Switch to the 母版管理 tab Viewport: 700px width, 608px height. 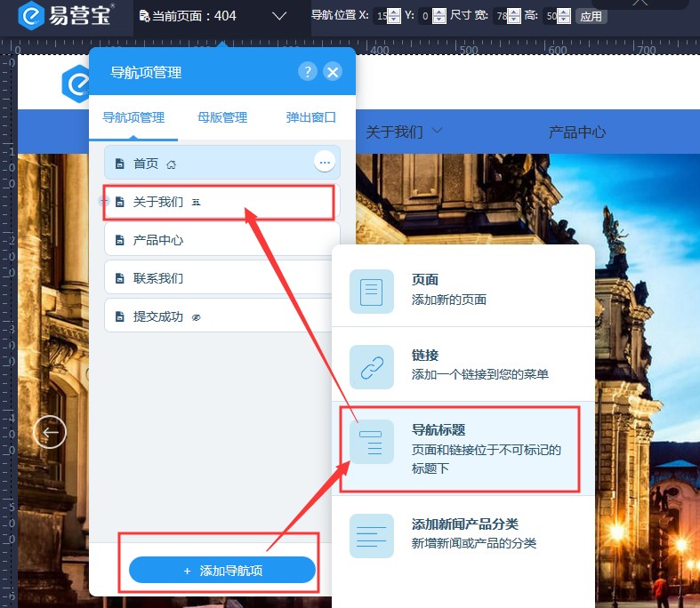click(222, 117)
